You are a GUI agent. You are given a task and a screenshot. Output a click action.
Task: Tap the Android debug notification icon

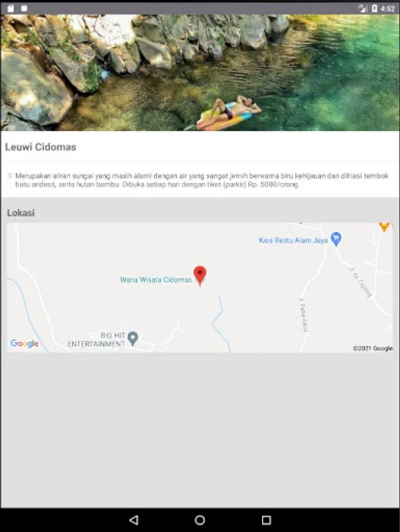point(24,8)
